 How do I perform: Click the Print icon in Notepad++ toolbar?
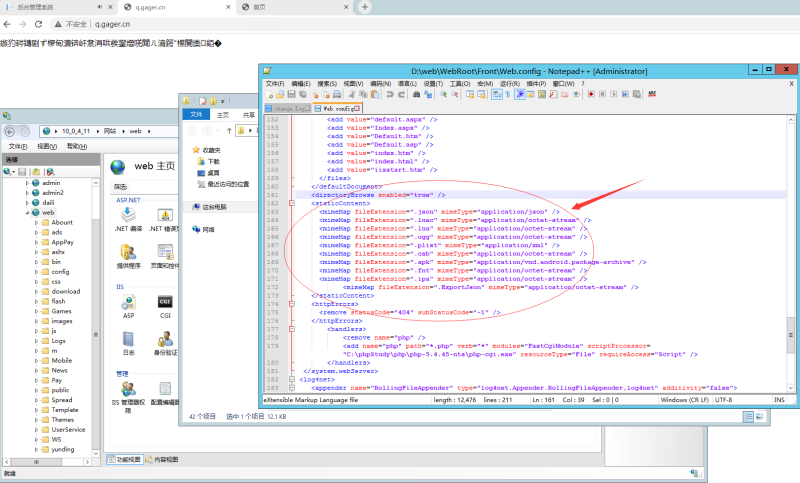[x=337, y=94]
